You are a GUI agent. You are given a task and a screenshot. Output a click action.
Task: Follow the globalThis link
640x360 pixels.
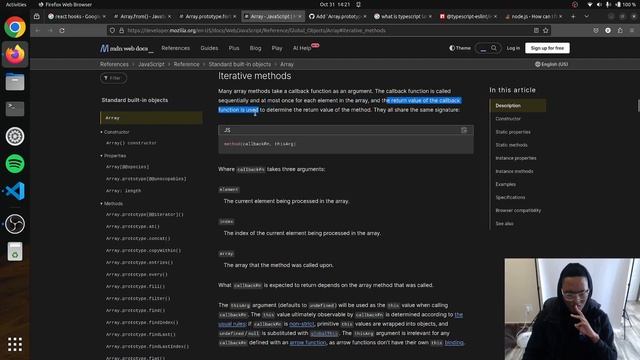coord(324,333)
